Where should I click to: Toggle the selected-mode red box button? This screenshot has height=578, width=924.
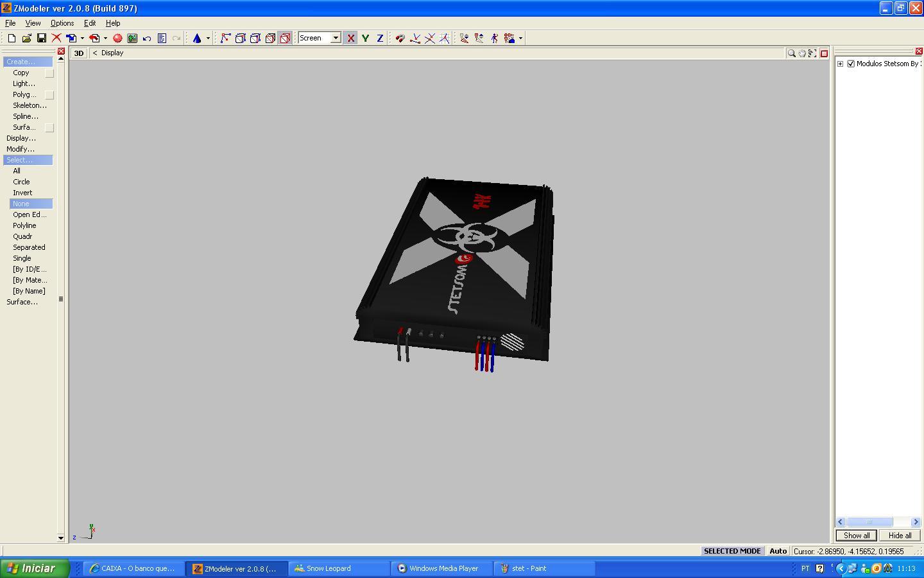point(285,39)
